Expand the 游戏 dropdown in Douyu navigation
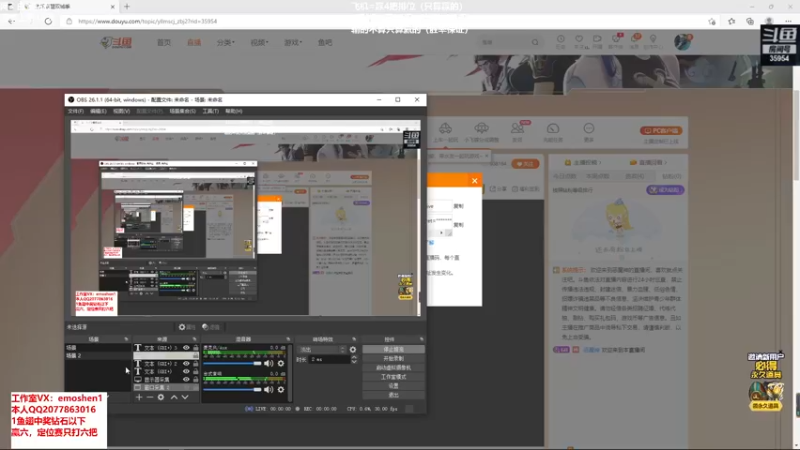 (x=293, y=42)
